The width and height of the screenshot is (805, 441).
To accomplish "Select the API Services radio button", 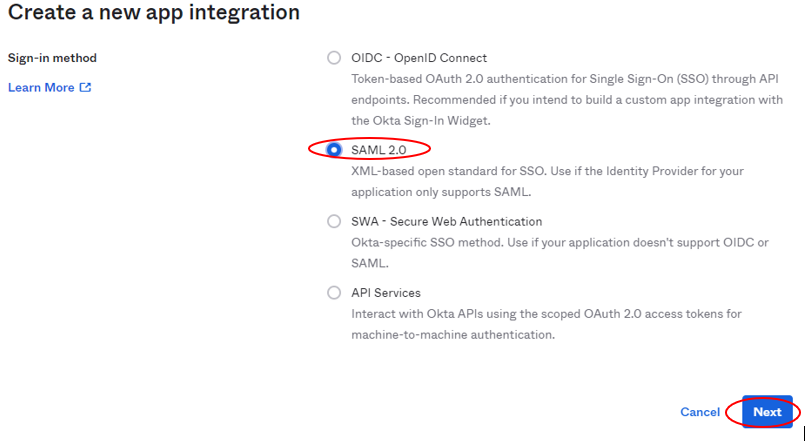I will (334, 293).
